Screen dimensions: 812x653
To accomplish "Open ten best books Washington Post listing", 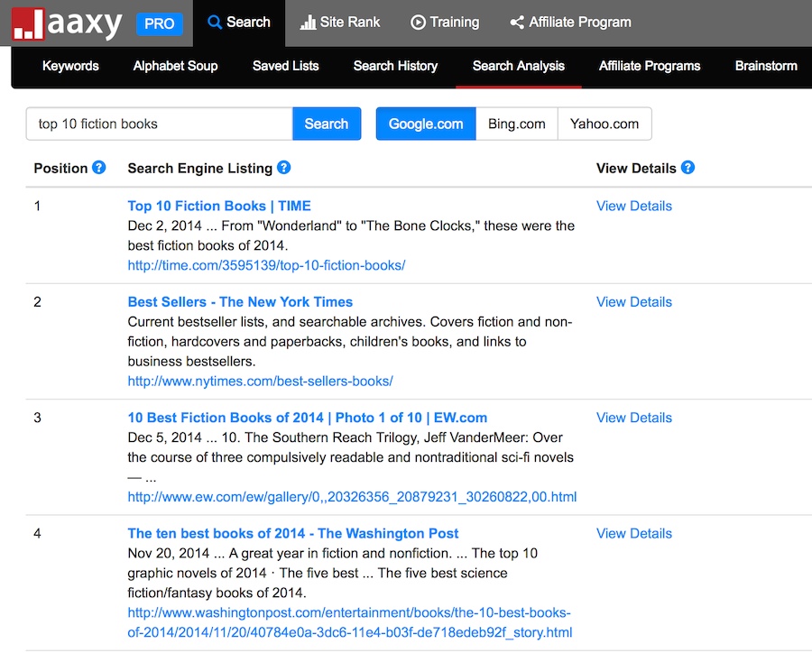I will coord(293,533).
